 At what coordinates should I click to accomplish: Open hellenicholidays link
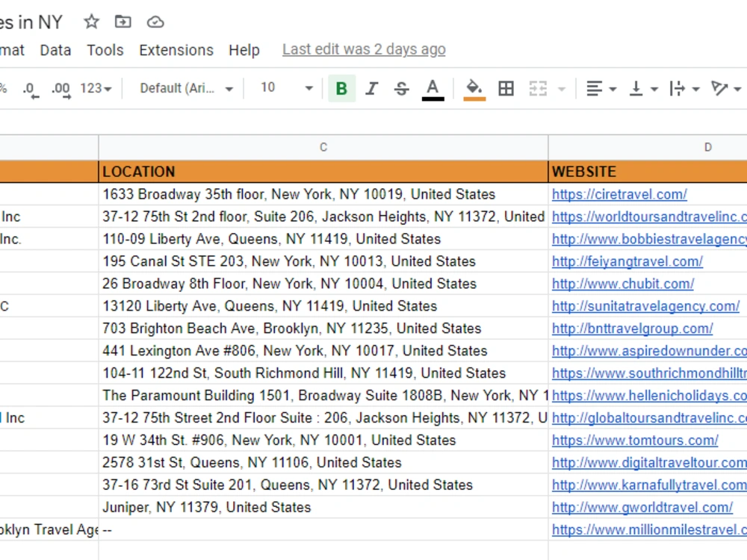point(649,396)
